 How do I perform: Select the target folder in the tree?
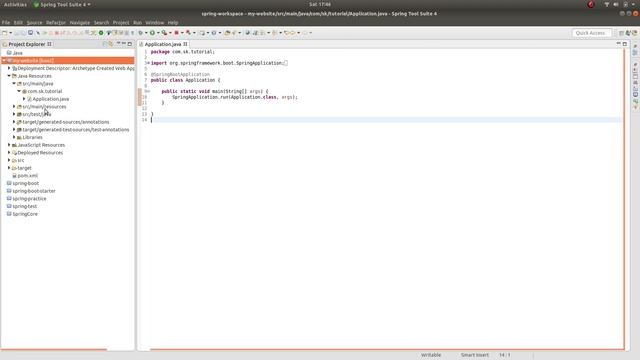(x=24, y=168)
